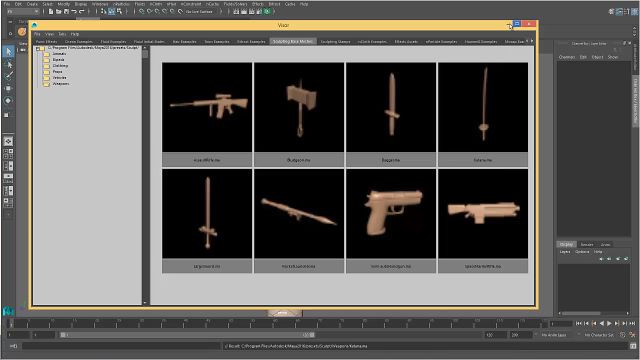
Task: Click the single-pane layout icon in toolbox
Action: [8, 141]
